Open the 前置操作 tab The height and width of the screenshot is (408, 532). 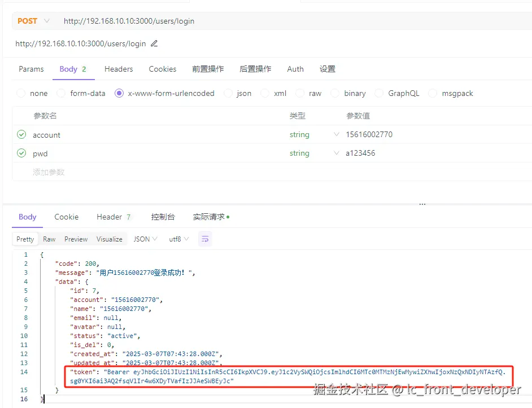(208, 69)
